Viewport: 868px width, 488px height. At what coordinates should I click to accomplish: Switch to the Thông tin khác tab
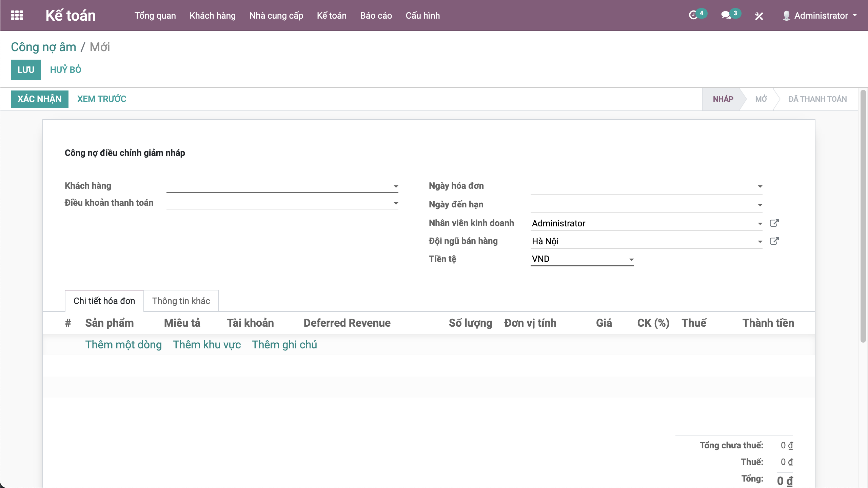coord(181,301)
